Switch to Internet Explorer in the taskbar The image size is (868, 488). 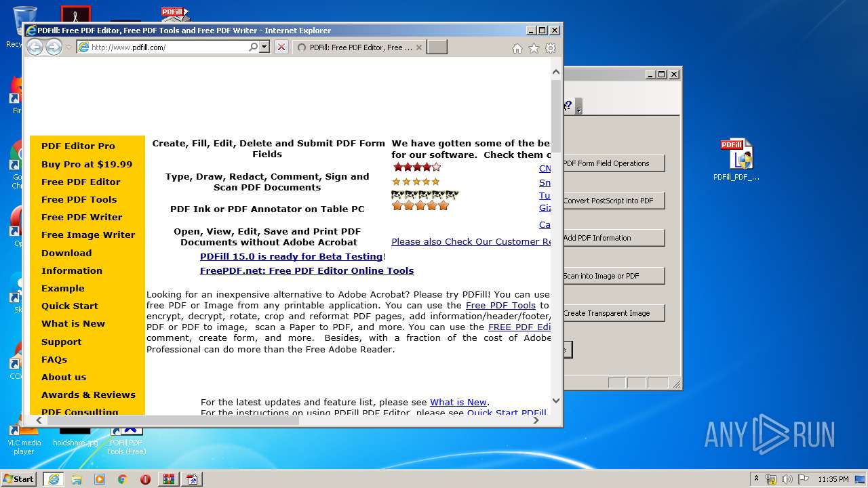tap(53, 479)
